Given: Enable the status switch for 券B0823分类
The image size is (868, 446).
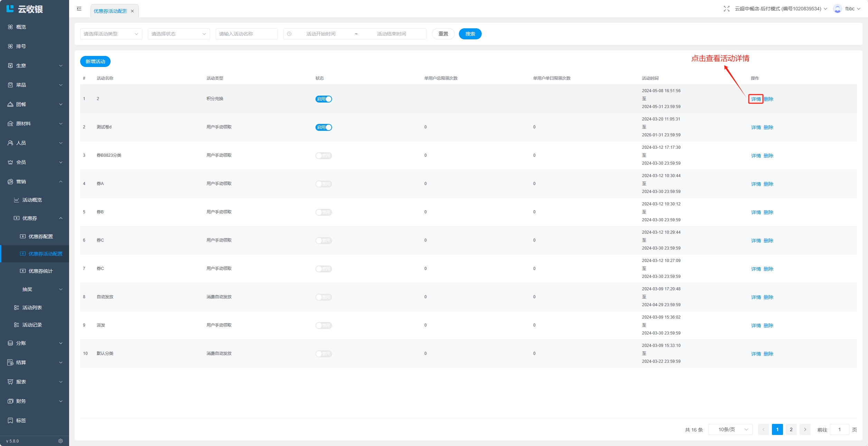Looking at the screenshot, I should tap(323, 156).
